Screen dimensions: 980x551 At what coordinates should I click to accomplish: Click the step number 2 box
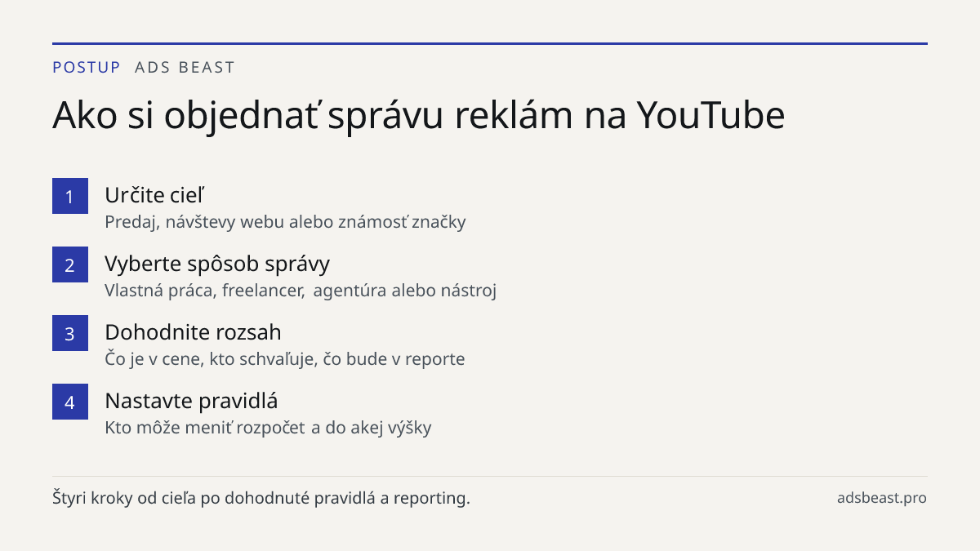click(x=70, y=264)
